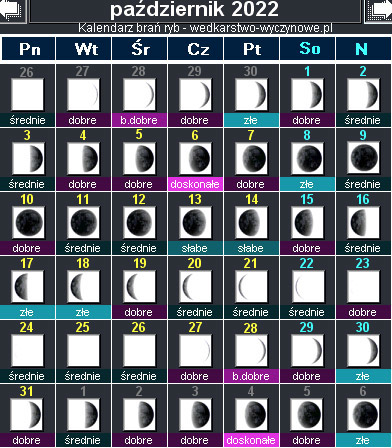The width and height of the screenshot is (392, 448).
Task: Click 'słabe' rating under October 14
Action: [251, 248]
